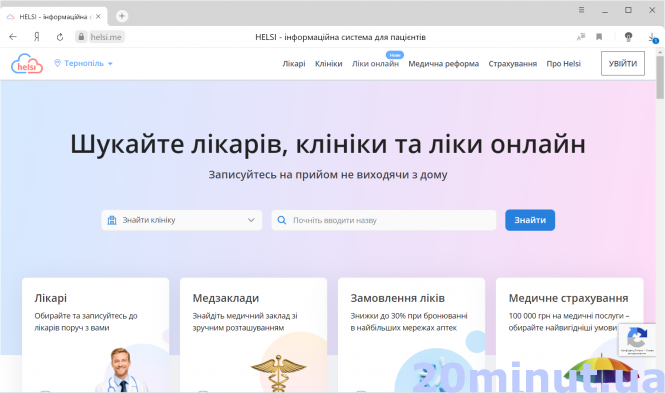Select the HELSI - інформаційна tab
The height and width of the screenshot is (393, 665).
click(54, 17)
